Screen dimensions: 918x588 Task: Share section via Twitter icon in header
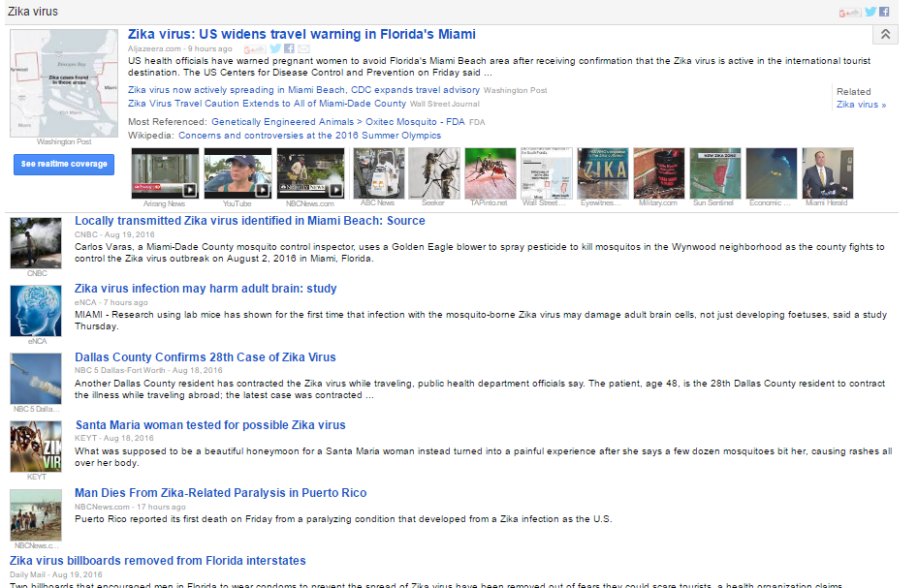click(x=871, y=12)
